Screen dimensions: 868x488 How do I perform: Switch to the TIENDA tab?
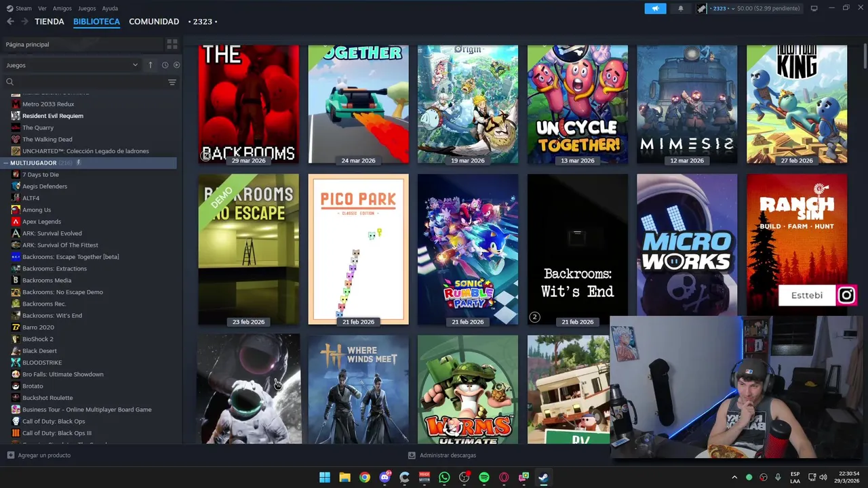click(x=50, y=22)
